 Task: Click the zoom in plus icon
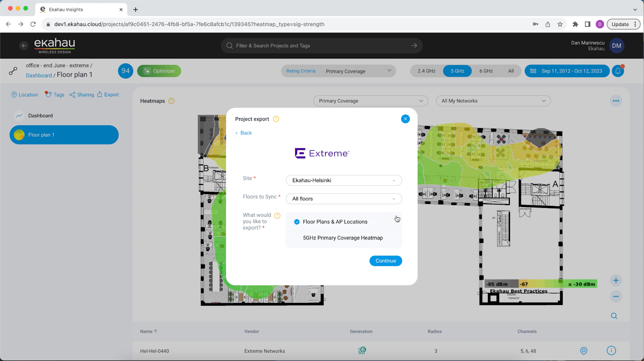pos(616,280)
